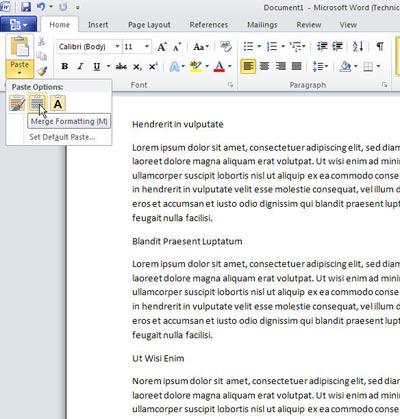The height and width of the screenshot is (419, 400).
Task: Open the References tab
Action: coord(209,25)
